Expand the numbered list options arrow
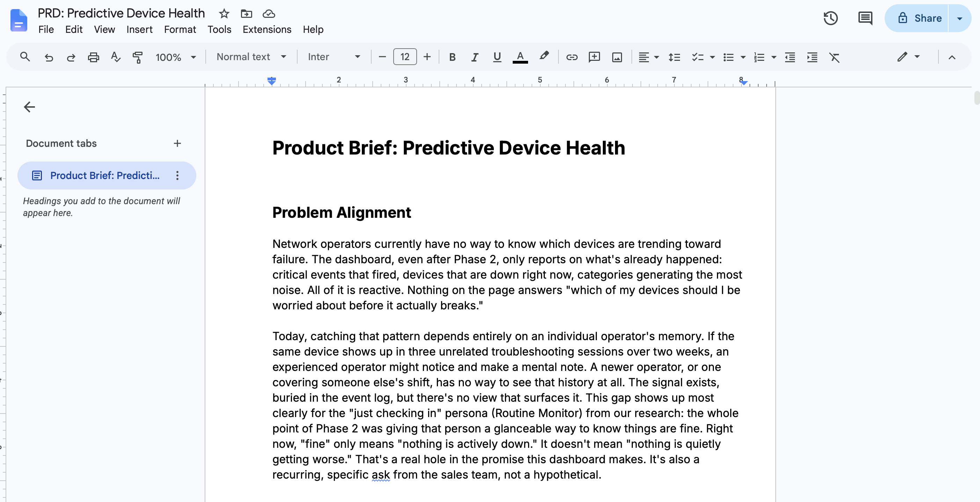This screenshot has width=980, height=502. coord(774,58)
